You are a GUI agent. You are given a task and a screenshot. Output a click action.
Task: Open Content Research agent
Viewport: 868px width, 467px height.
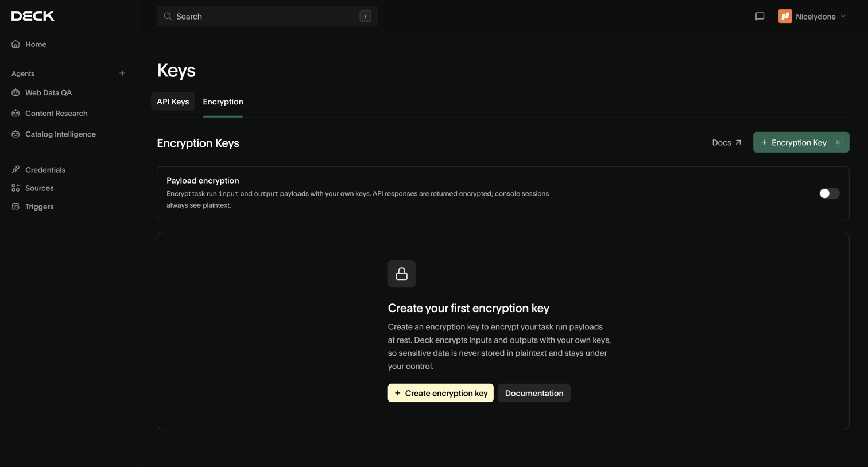coord(56,113)
